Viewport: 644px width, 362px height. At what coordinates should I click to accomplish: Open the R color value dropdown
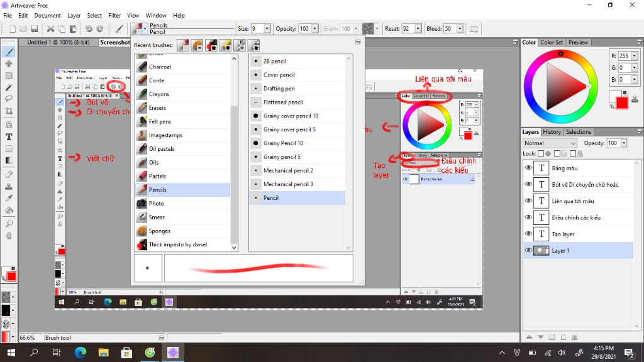point(635,56)
